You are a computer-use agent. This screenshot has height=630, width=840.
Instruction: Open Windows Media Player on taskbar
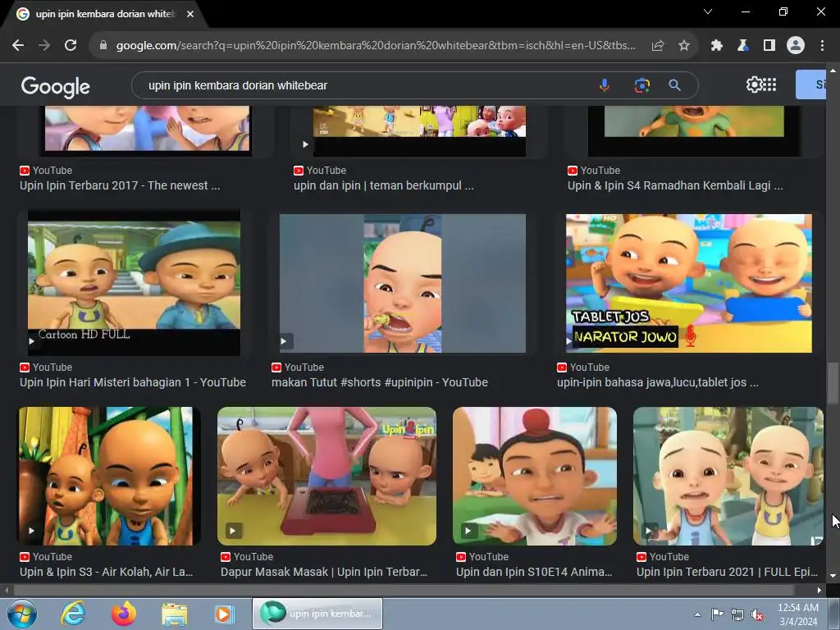(224, 614)
